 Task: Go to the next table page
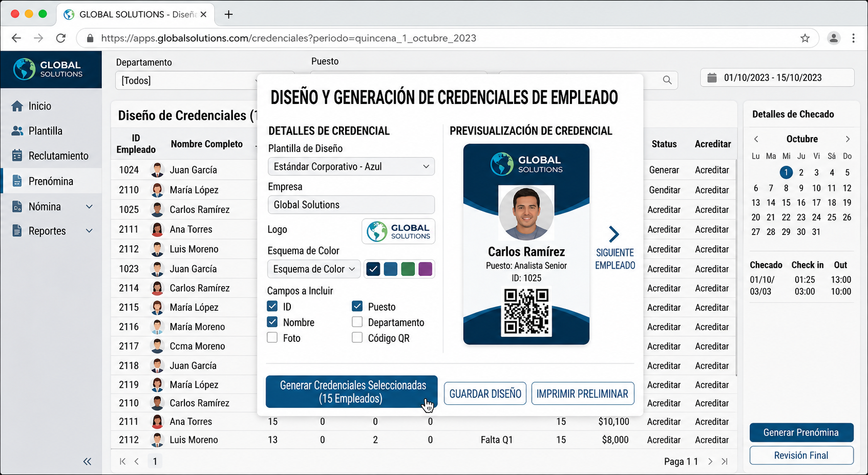(710, 461)
